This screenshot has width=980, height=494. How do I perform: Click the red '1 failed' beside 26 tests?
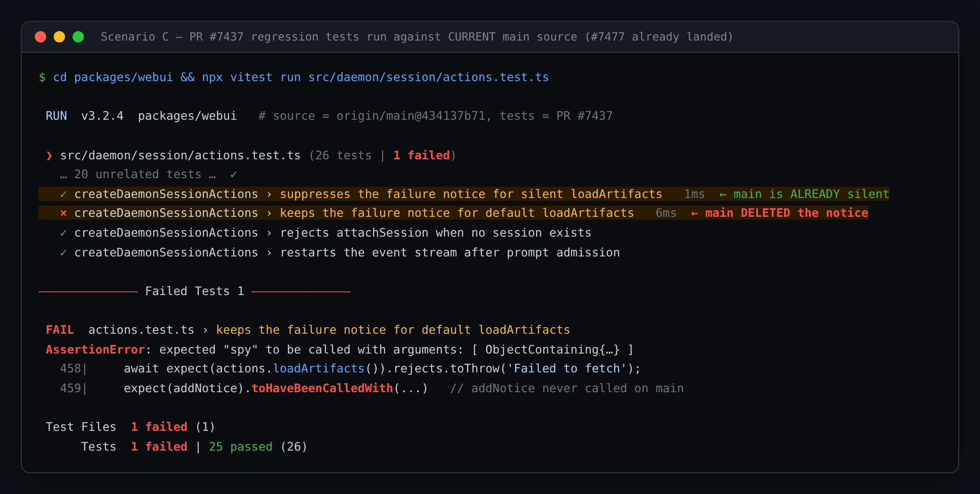422,156
